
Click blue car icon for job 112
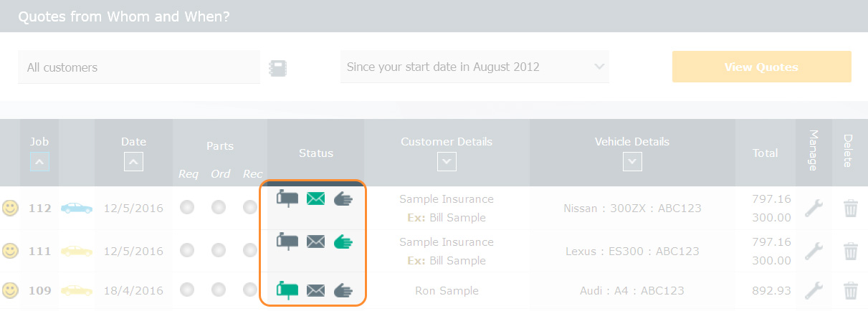[77, 209]
